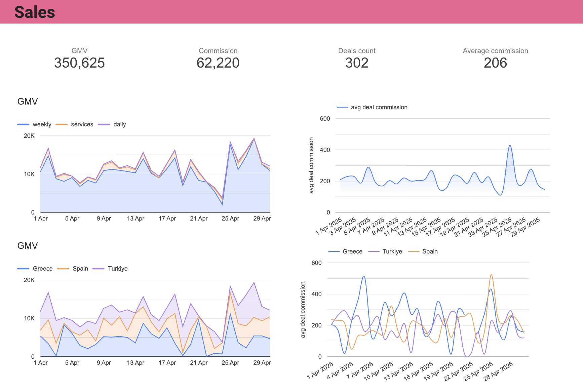Click the 11 Apr 2025 axis label
This screenshot has height=392, width=583.
[398, 227]
